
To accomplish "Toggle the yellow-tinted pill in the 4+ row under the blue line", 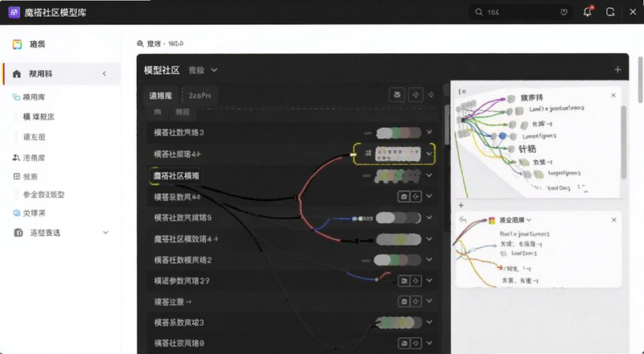I will click(x=398, y=239).
